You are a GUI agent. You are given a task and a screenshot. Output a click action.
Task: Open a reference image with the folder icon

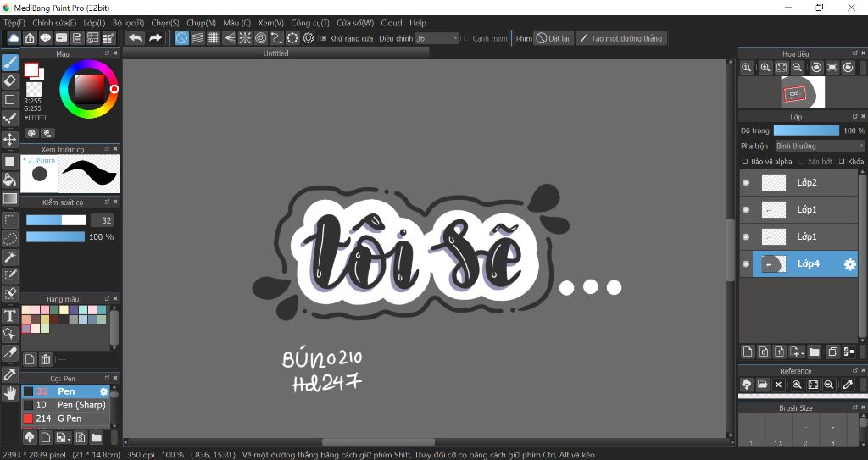pos(762,384)
